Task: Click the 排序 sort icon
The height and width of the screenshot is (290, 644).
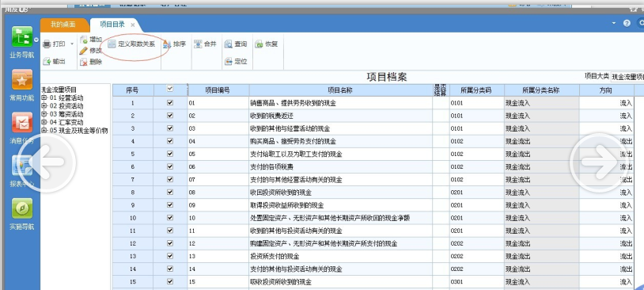Action: click(167, 44)
